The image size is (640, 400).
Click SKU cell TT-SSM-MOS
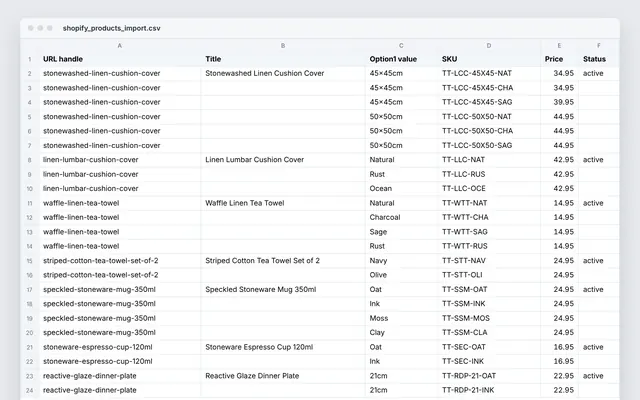coord(489,318)
